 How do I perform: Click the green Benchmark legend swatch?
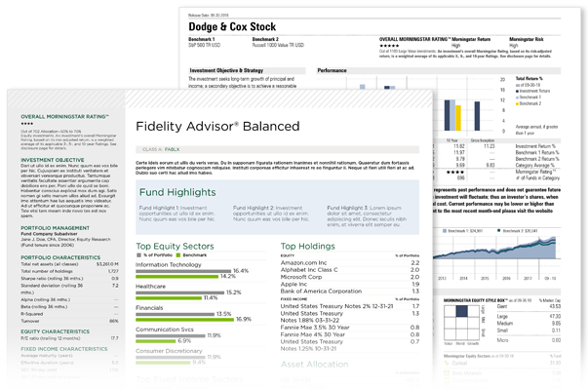(x=178, y=255)
